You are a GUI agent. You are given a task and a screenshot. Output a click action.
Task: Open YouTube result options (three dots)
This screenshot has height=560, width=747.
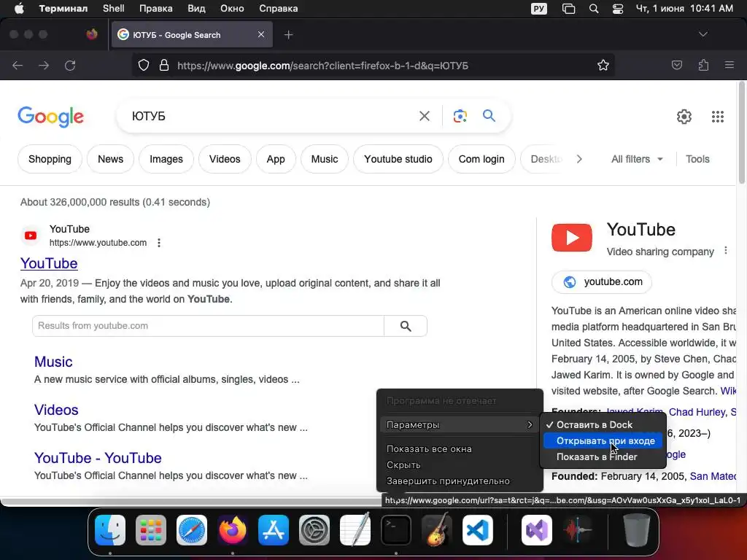pos(158,243)
